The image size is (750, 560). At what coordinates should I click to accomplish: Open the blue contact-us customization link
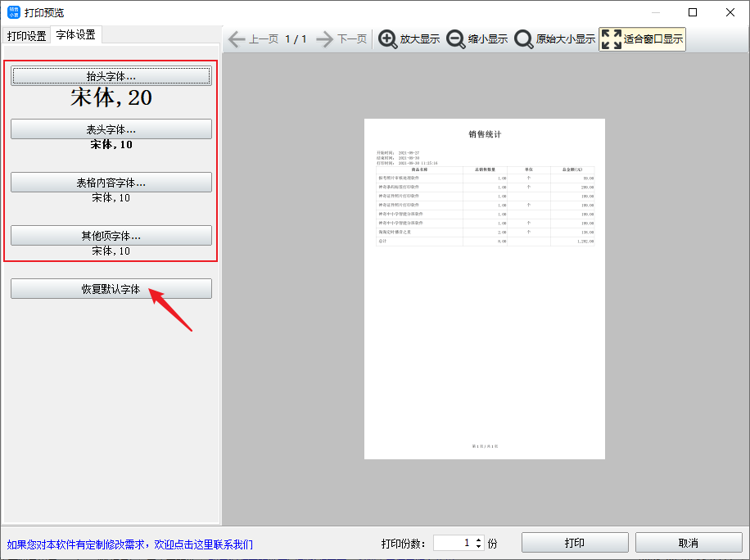point(130,544)
